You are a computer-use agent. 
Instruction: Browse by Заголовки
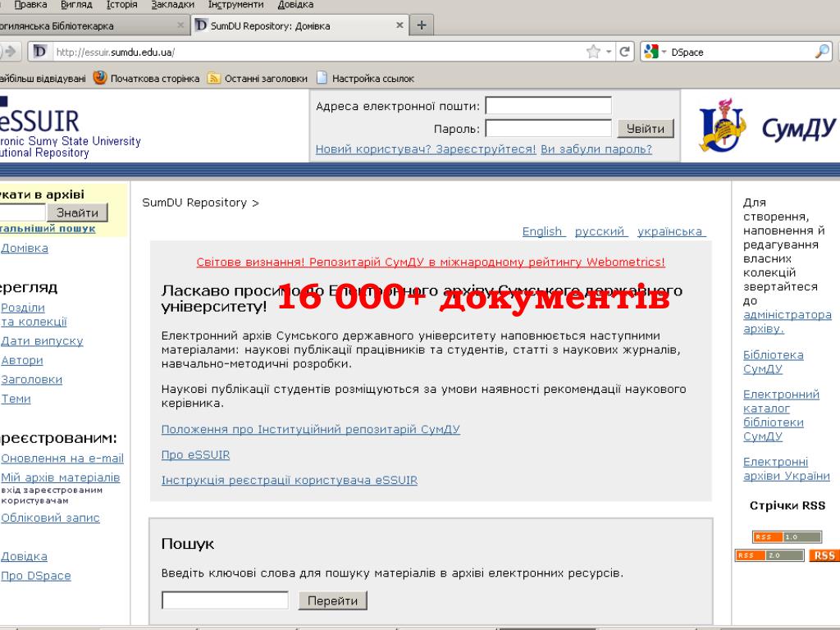(x=31, y=379)
